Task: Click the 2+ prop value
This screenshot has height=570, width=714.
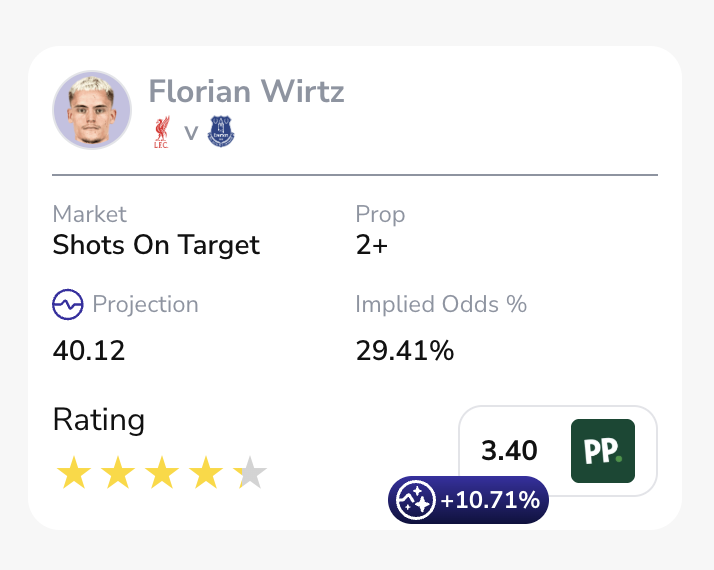Action: 371,245
